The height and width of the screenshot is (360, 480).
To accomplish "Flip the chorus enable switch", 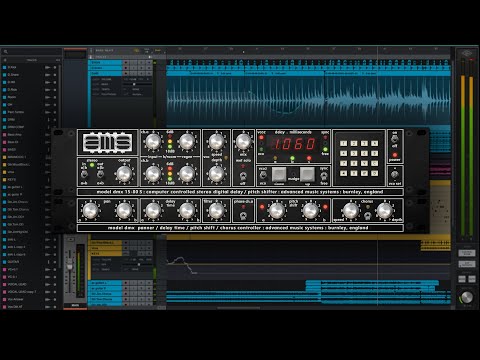I will pyautogui.click(x=367, y=216).
